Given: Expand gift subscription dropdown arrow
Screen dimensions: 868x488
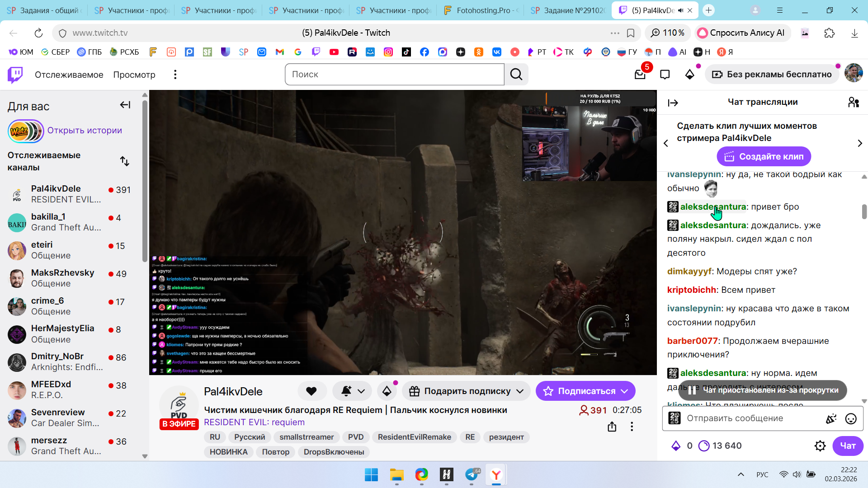Looking at the screenshot, I should coord(520,391).
